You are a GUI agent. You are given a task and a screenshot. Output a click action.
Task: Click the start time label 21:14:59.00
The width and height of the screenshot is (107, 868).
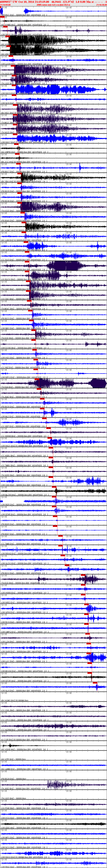pyautogui.click(x=5, y=5)
